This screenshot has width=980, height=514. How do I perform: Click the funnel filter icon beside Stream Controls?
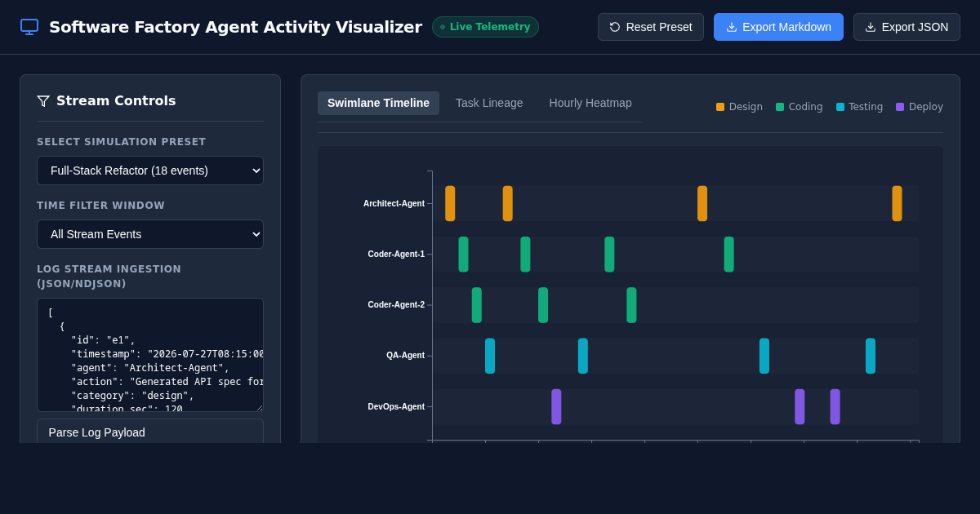pyautogui.click(x=43, y=101)
